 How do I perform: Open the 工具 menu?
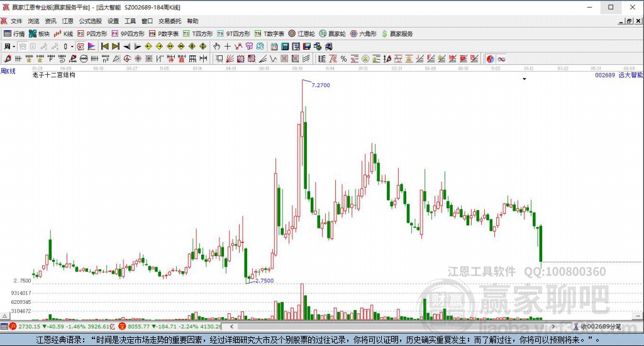[130, 21]
